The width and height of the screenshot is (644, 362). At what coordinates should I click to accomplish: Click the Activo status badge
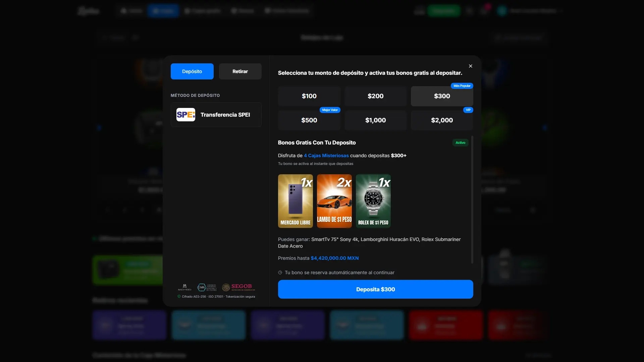460,142
